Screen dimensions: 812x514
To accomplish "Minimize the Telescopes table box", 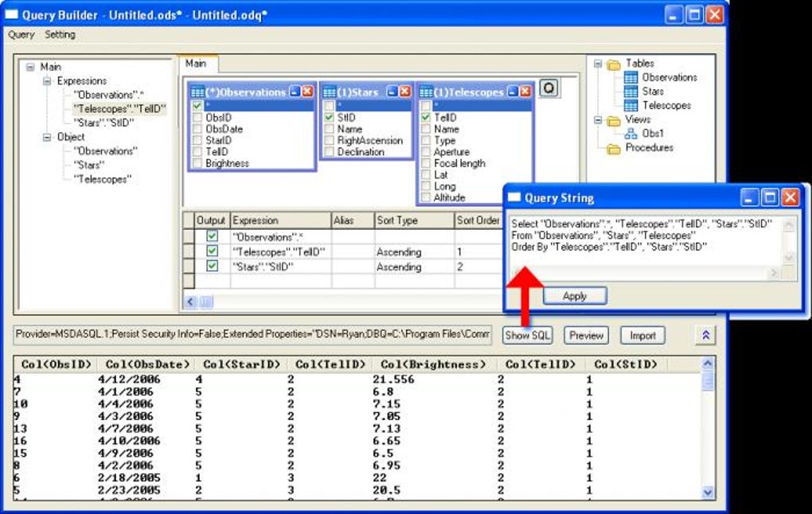I will point(513,92).
